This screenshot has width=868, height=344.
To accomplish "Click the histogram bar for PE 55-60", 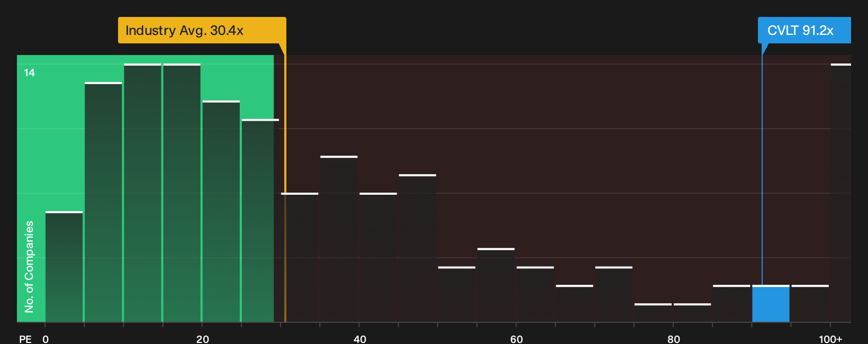I will 496,285.
